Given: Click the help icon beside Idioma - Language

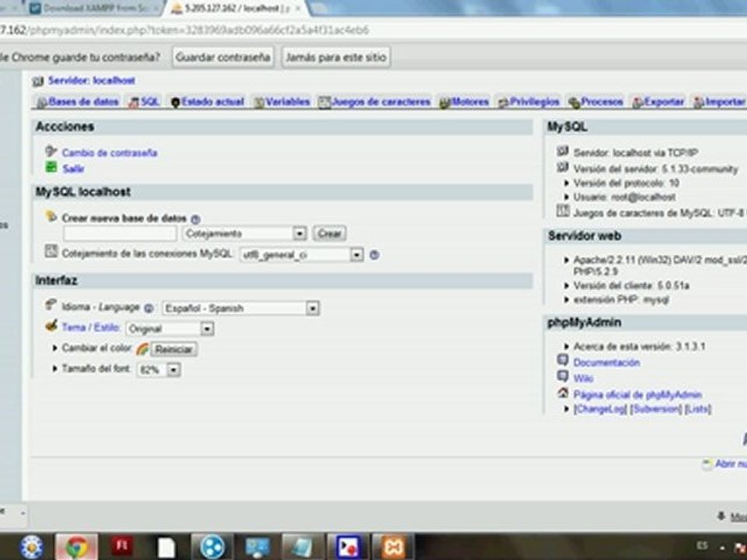Looking at the screenshot, I should (149, 308).
